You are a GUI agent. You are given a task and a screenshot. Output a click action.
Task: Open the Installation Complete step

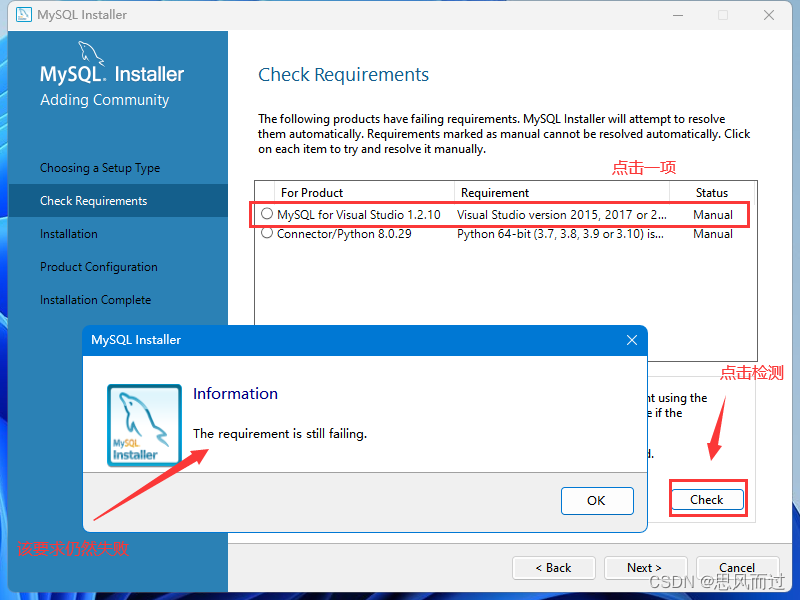coord(95,300)
